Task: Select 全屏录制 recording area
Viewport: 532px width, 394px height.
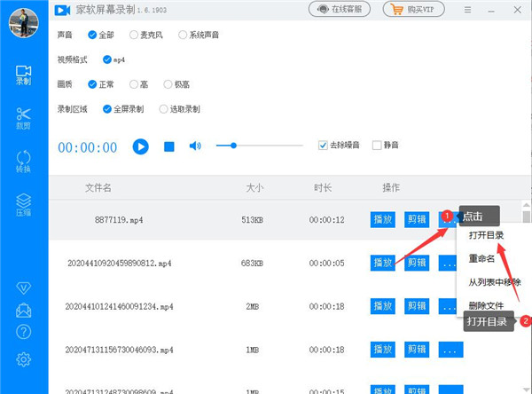Action: (123, 109)
